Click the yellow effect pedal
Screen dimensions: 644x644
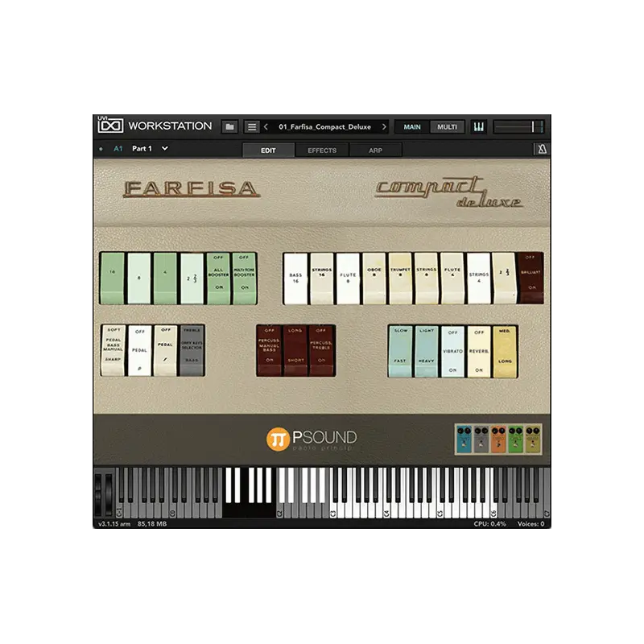tap(533, 440)
